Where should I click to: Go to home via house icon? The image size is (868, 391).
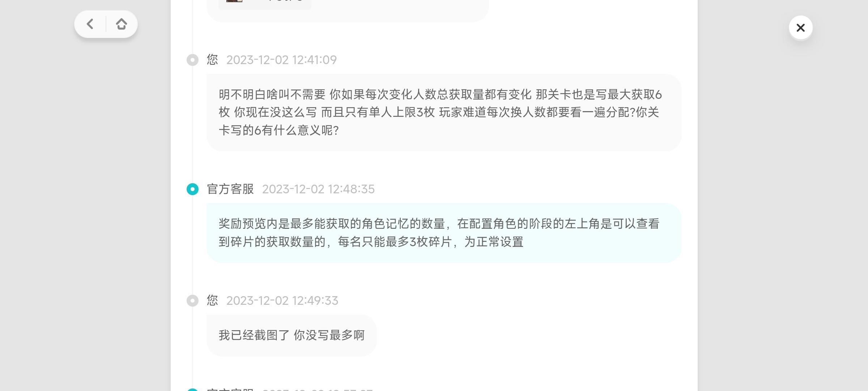click(122, 24)
